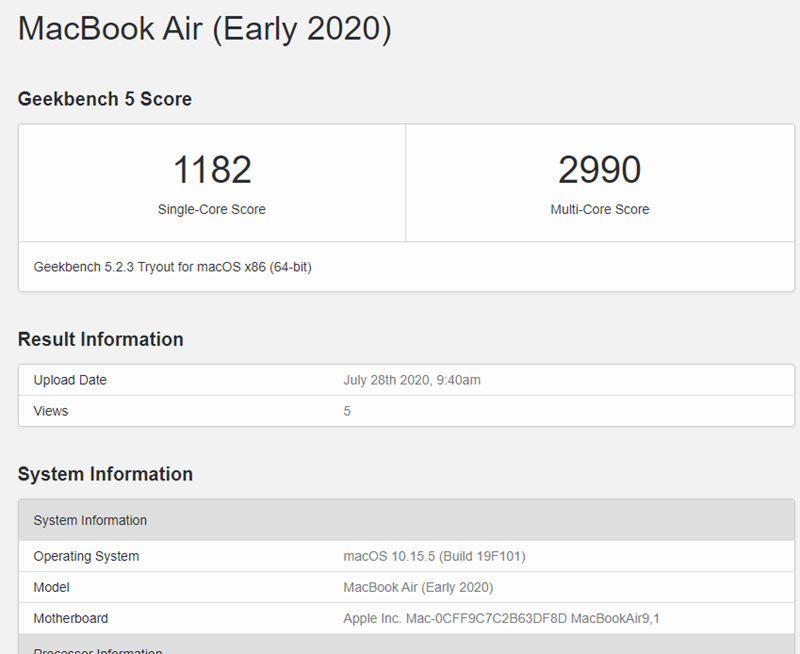Click the macOS 10.15.5 build value
800x654 pixels.
pyautogui.click(x=434, y=556)
